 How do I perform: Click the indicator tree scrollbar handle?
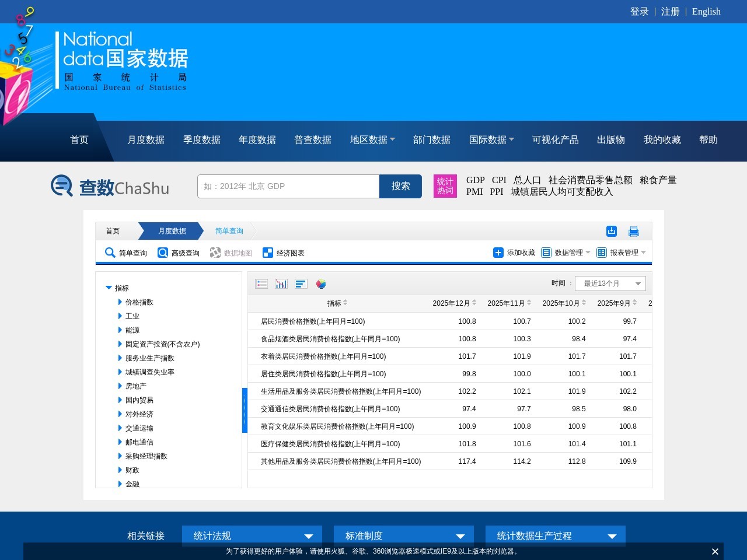tap(245, 410)
